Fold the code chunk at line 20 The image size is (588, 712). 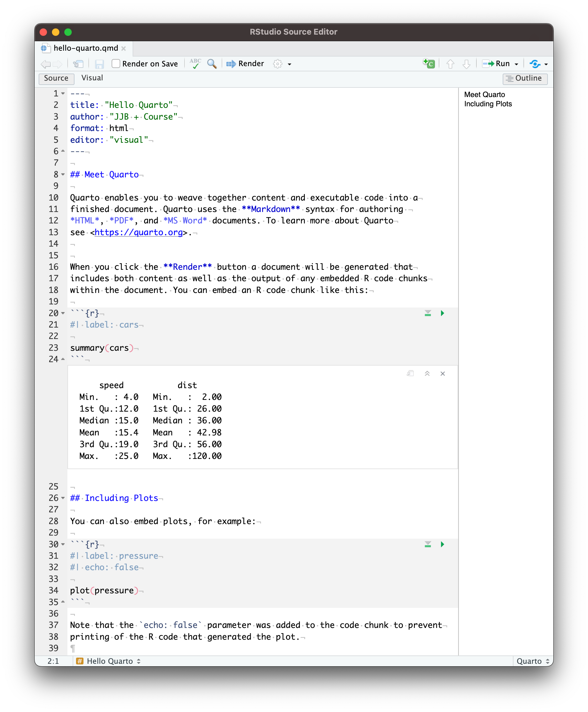pos(63,313)
